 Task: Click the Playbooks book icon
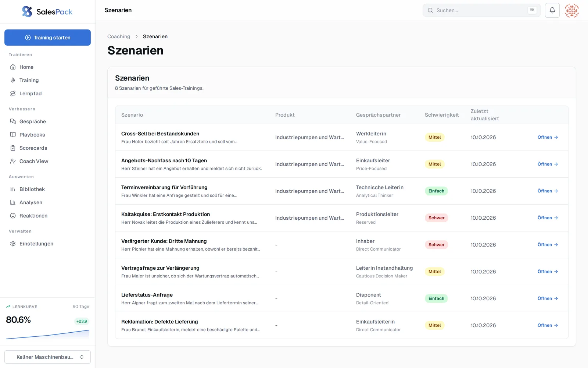point(13,135)
